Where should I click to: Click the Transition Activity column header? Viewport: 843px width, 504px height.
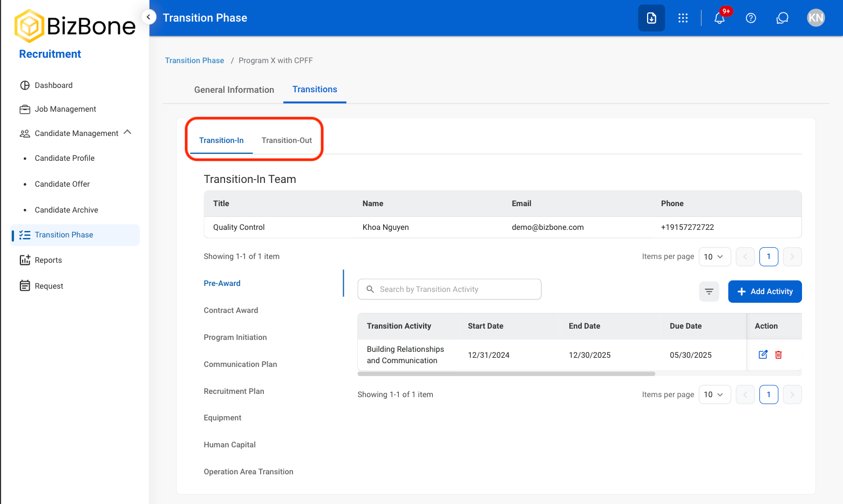point(399,326)
